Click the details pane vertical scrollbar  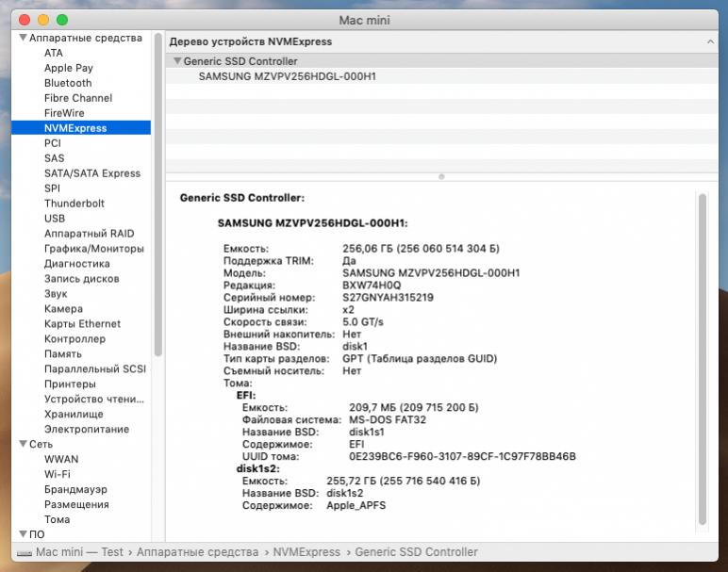point(702,358)
